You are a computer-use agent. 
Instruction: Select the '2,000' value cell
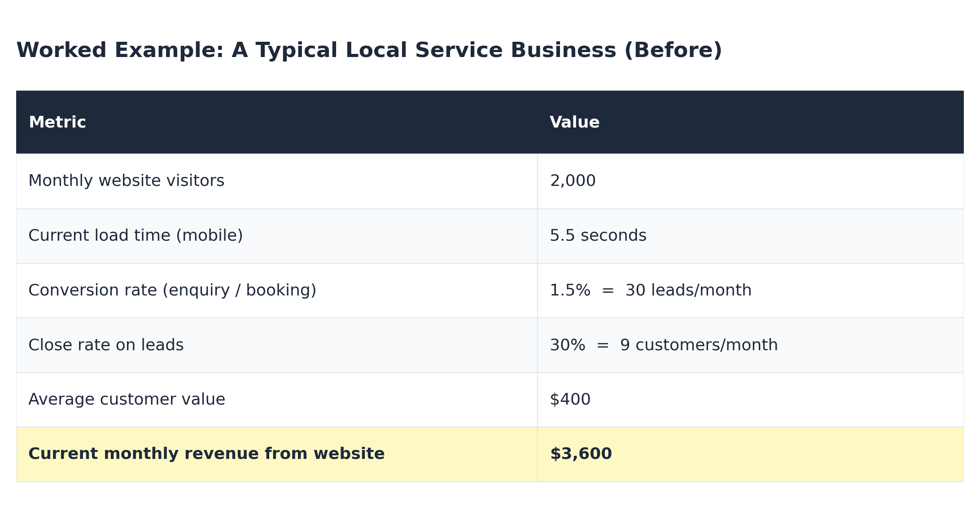[x=751, y=181]
